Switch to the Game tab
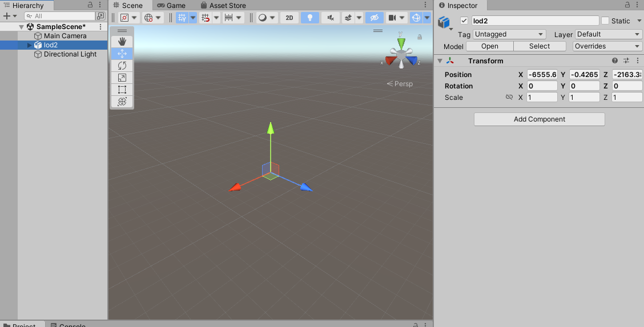This screenshot has width=644, height=327. tap(172, 5)
